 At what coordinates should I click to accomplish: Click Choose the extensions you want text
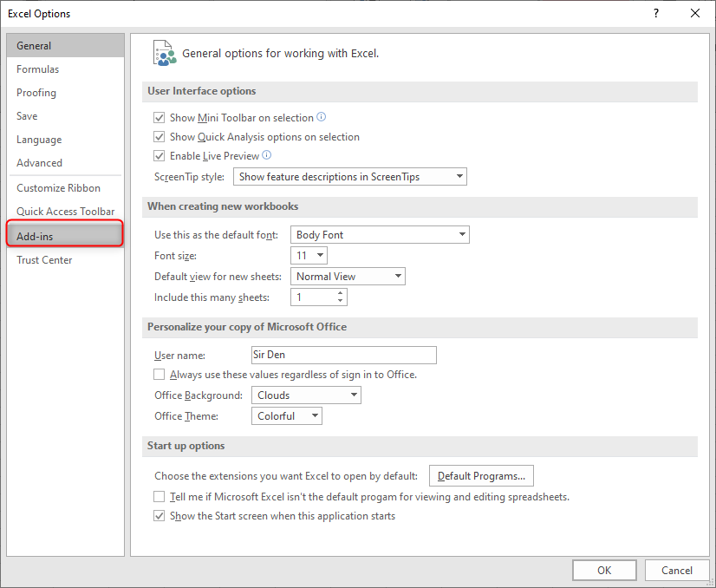tap(286, 476)
